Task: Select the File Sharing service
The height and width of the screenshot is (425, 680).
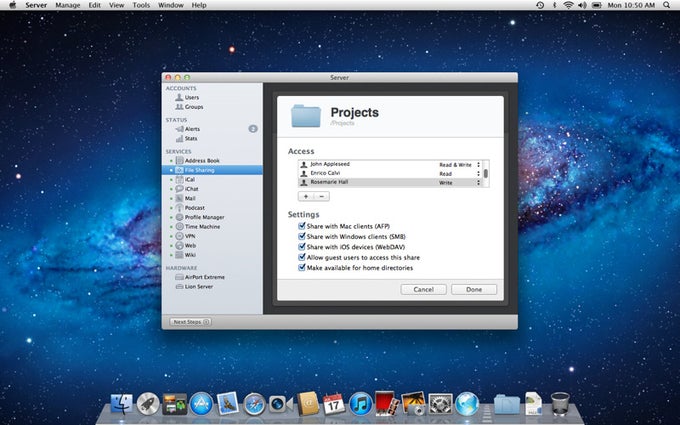Action: click(x=212, y=170)
